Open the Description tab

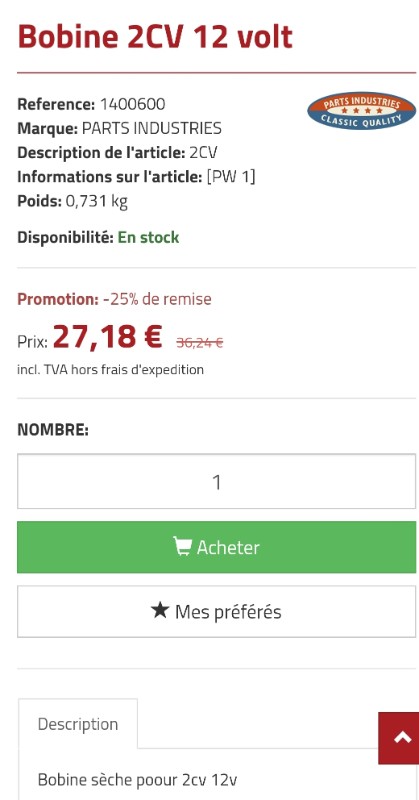click(78, 724)
